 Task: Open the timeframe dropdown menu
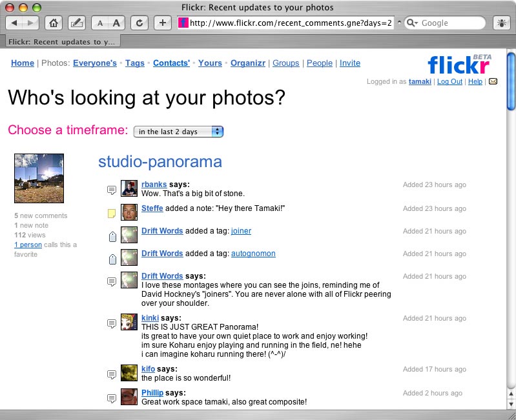tap(178, 132)
